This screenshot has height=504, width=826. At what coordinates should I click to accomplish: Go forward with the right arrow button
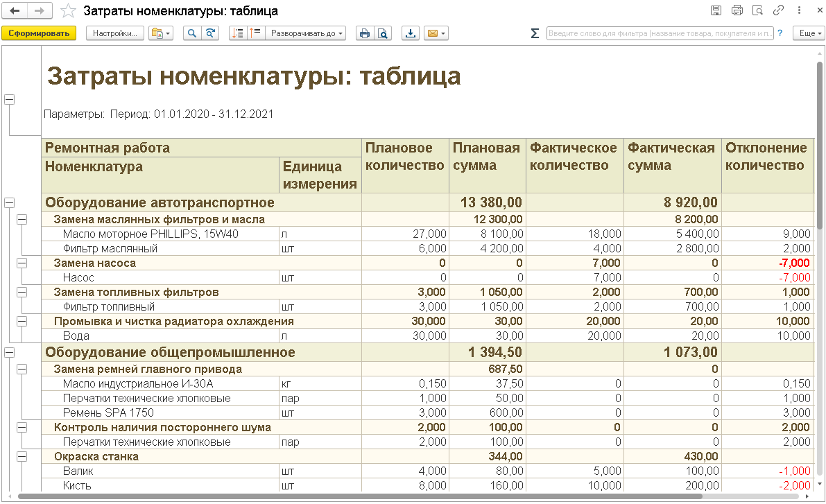click(40, 10)
